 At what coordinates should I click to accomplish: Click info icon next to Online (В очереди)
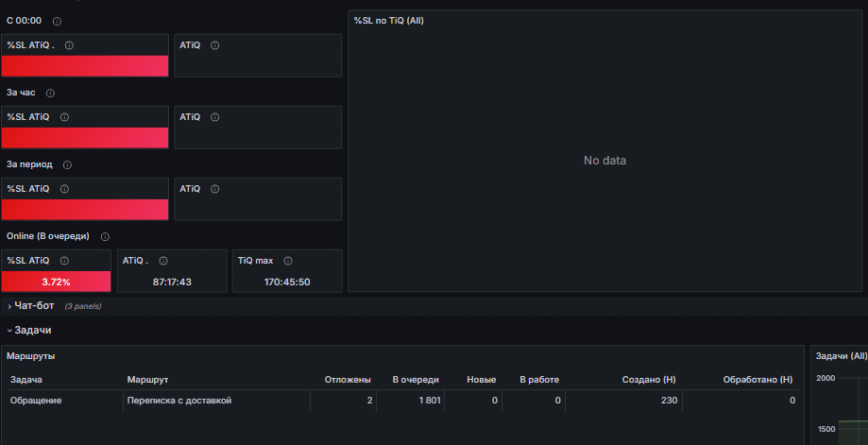[x=105, y=236]
